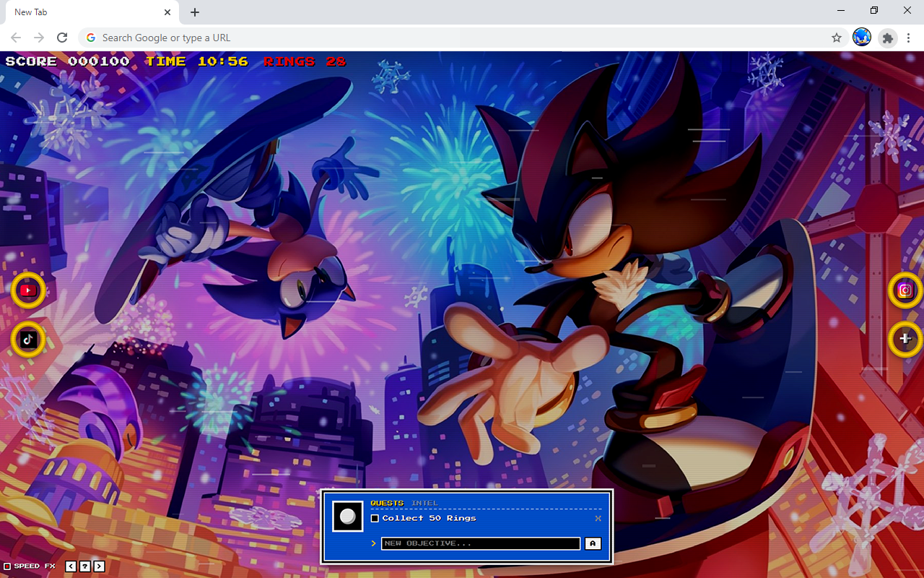
Task: Go to previous wallpaper arrow
Action: (71, 566)
